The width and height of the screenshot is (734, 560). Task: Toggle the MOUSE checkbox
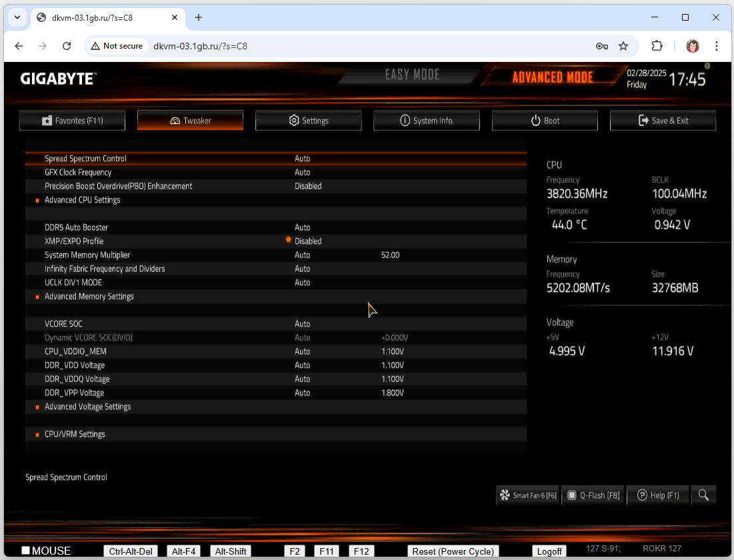[x=26, y=551]
